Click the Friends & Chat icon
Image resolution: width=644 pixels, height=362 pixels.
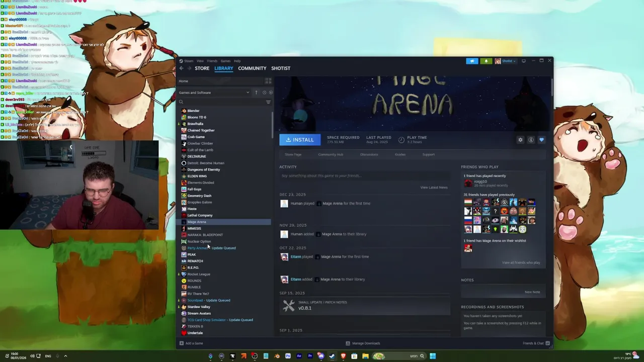[547, 343]
